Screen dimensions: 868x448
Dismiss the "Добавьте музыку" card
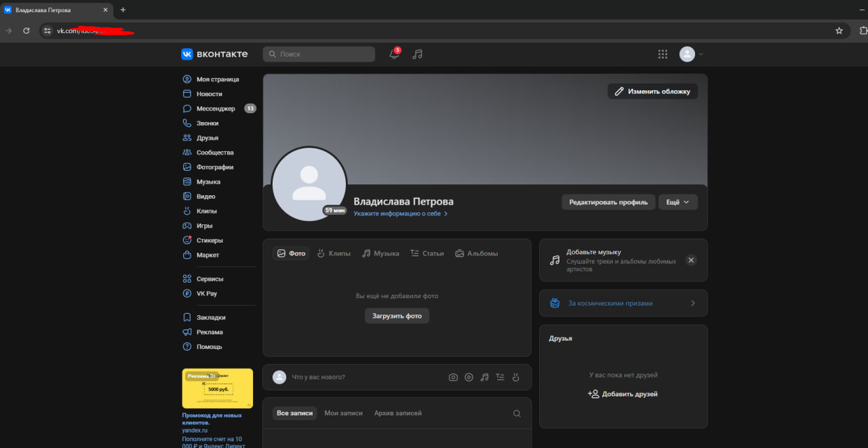click(691, 260)
